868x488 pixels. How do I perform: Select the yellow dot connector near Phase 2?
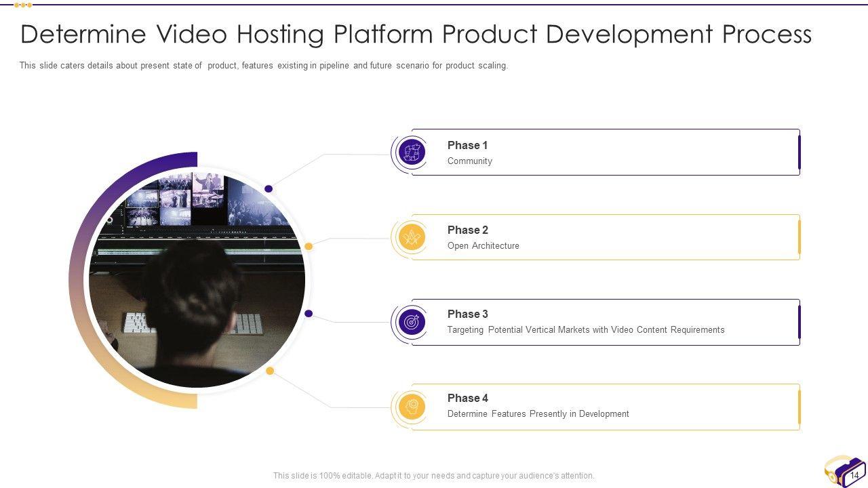[x=309, y=247]
